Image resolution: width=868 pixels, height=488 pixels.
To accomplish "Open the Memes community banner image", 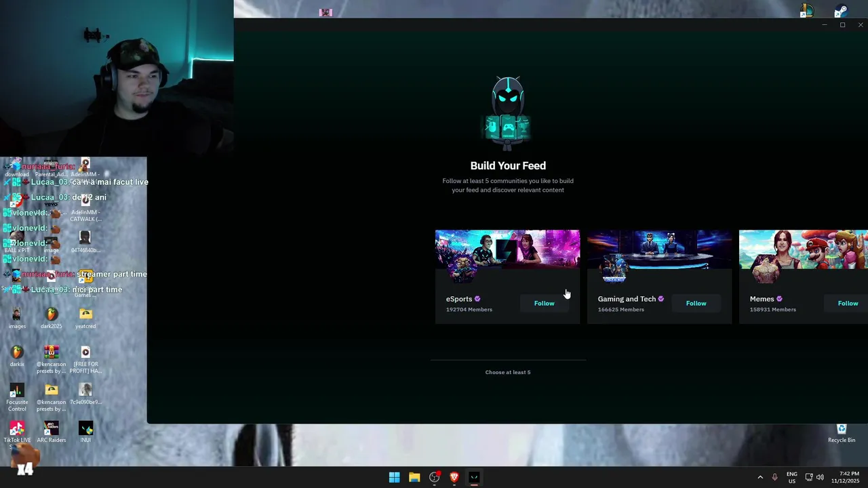I will pyautogui.click(x=804, y=249).
